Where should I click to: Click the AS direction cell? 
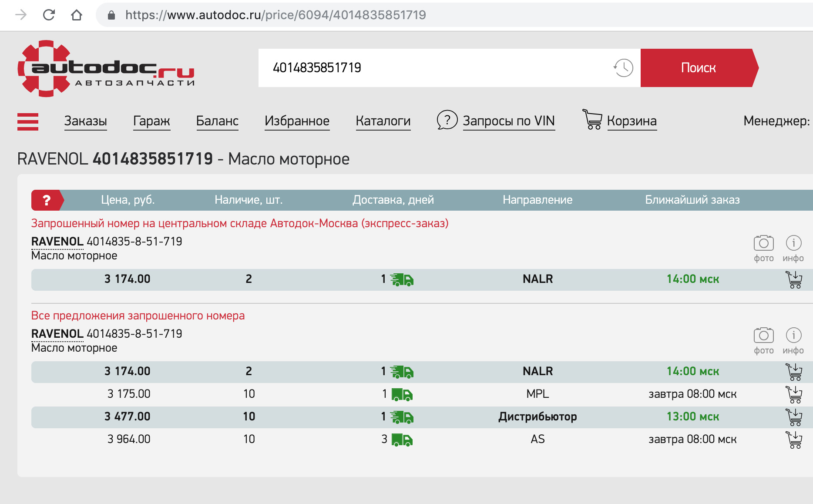tap(538, 439)
